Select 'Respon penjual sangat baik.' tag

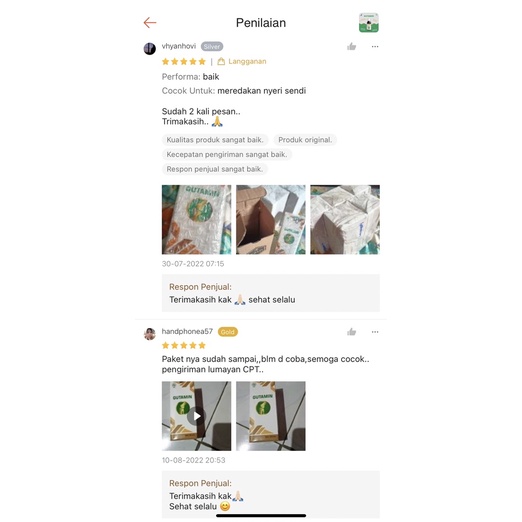pyautogui.click(x=215, y=169)
